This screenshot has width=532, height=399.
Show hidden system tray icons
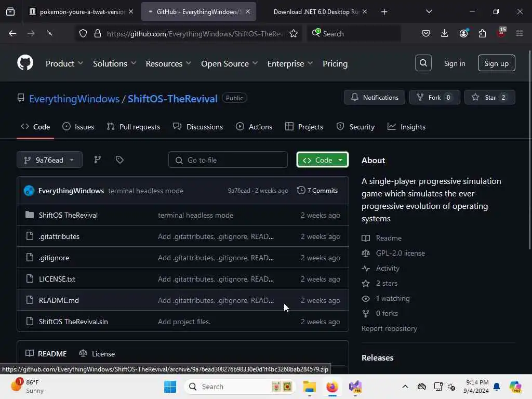click(405, 387)
